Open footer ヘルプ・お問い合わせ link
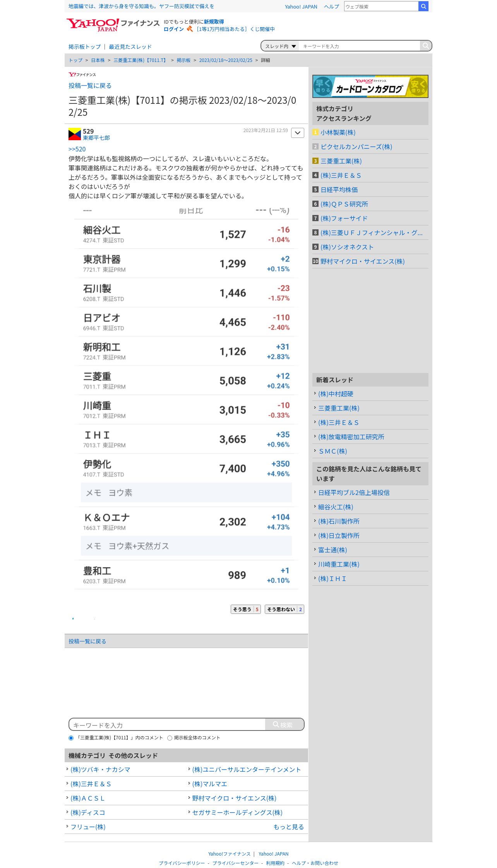 point(315,863)
